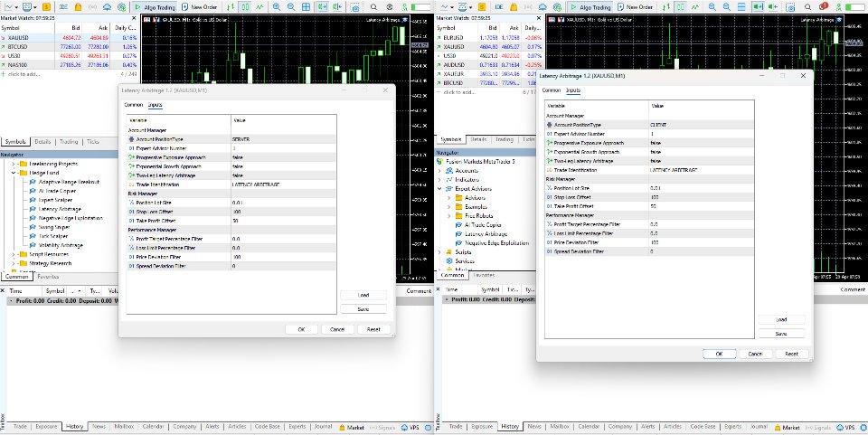Open notifications badge icon in right terminal
The height and width of the screenshot is (435, 868).
[825, 6]
